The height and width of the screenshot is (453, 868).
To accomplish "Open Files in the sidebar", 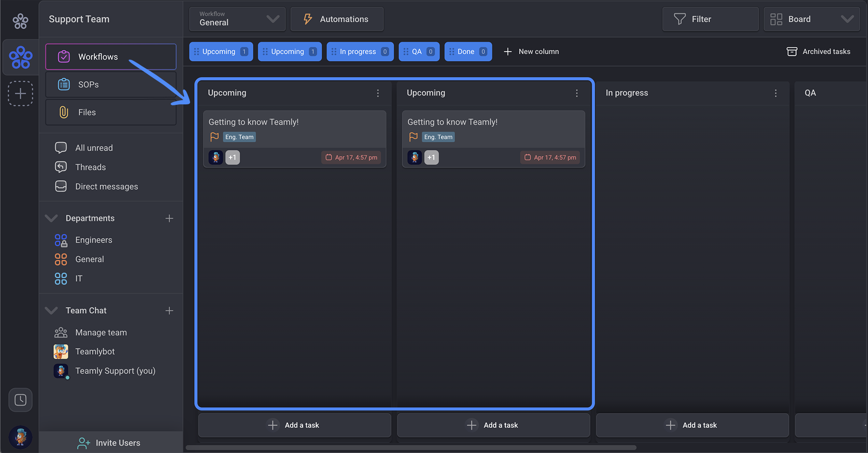I will (x=111, y=112).
